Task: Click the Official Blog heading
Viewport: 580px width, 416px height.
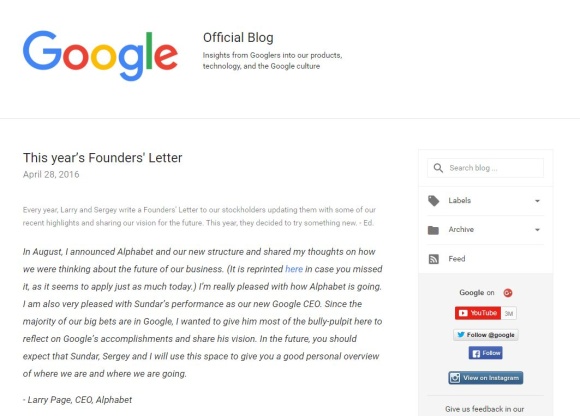Action: (238, 38)
